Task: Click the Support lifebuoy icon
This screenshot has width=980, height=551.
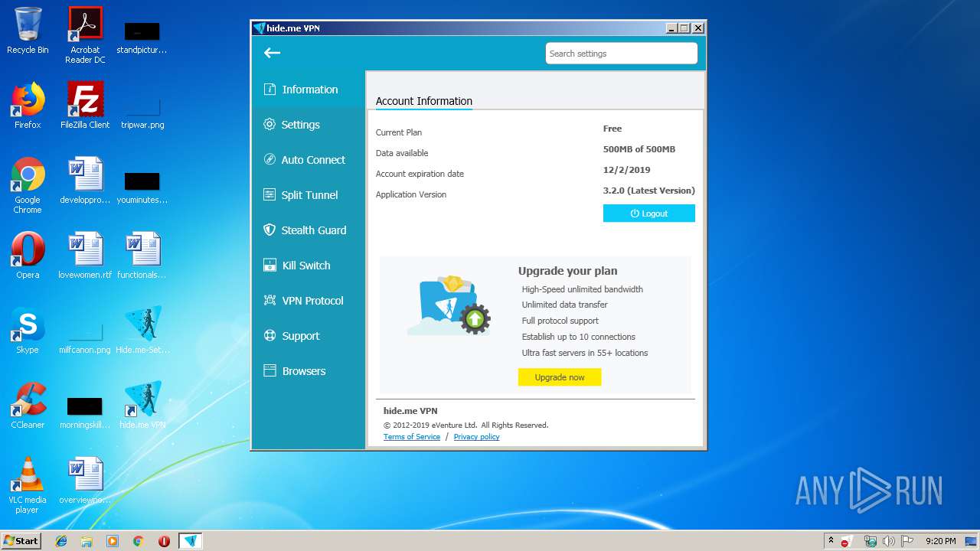Action: [x=269, y=336]
